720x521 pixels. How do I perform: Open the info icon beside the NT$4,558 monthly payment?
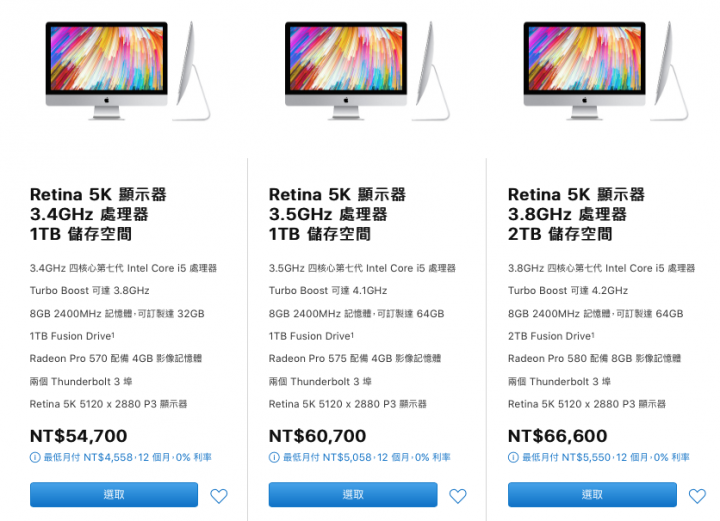click(x=35, y=457)
